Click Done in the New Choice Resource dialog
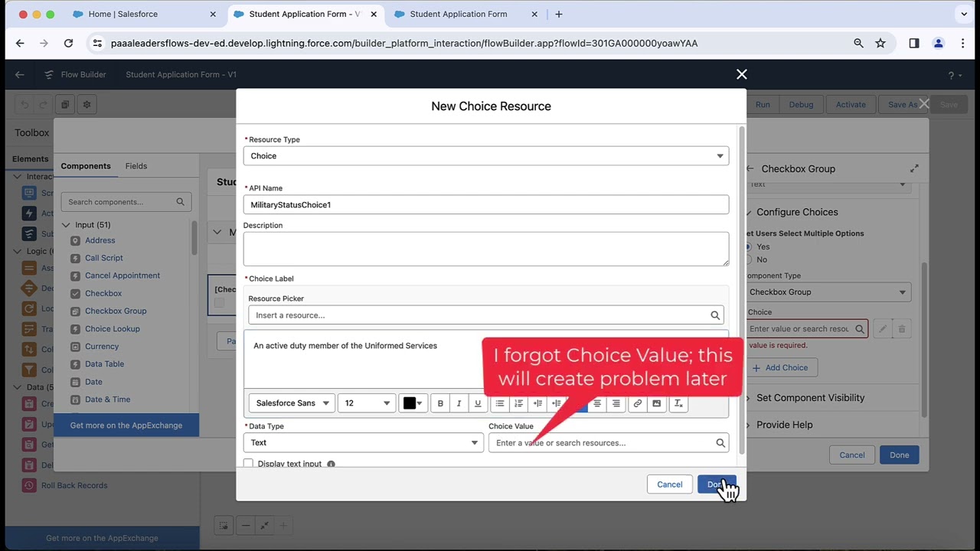980x551 pixels. [717, 484]
